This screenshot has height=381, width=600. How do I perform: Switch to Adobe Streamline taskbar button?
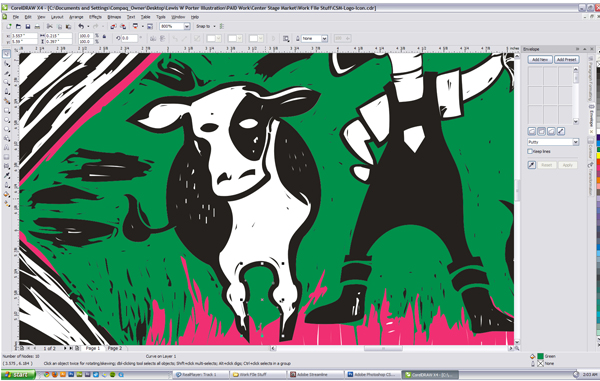[315, 374]
